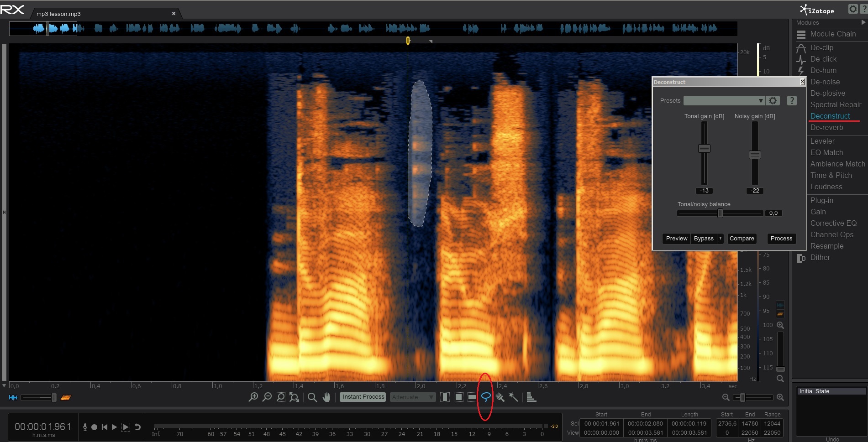Start recording with the Record button
868x442 pixels.
pos(94,427)
